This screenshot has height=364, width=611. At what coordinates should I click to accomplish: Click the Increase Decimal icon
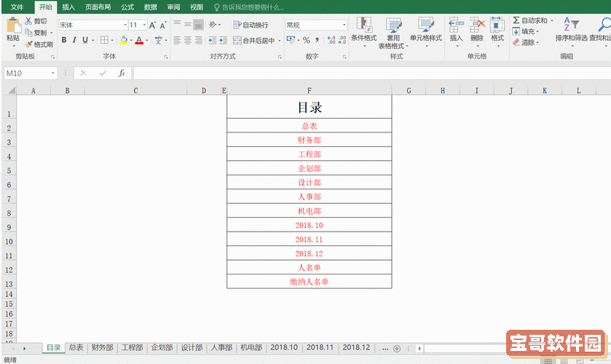pos(331,40)
